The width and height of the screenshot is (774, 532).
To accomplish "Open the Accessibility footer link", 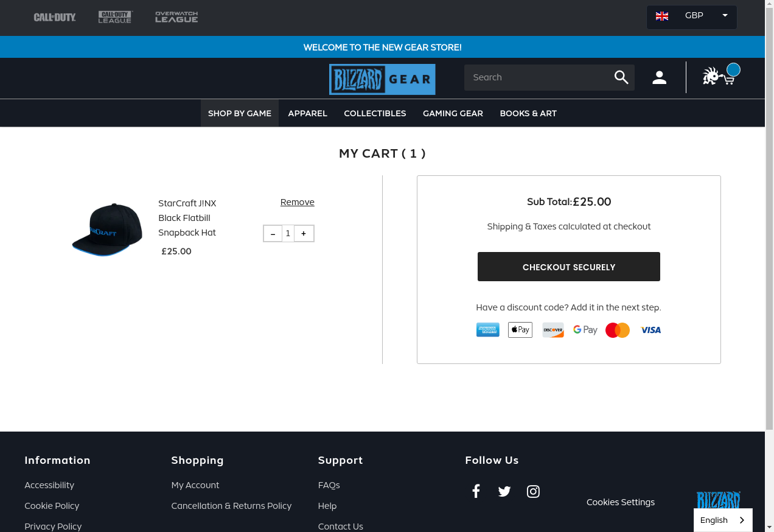I will pyautogui.click(x=49, y=485).
